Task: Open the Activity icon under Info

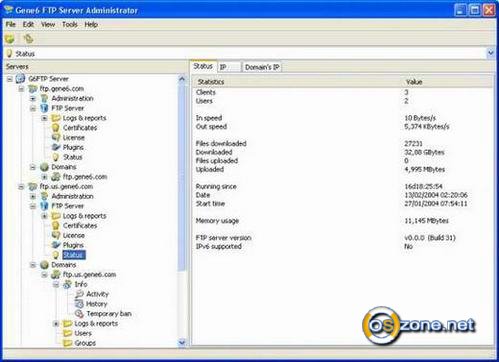Action: (x=79, y=294)
